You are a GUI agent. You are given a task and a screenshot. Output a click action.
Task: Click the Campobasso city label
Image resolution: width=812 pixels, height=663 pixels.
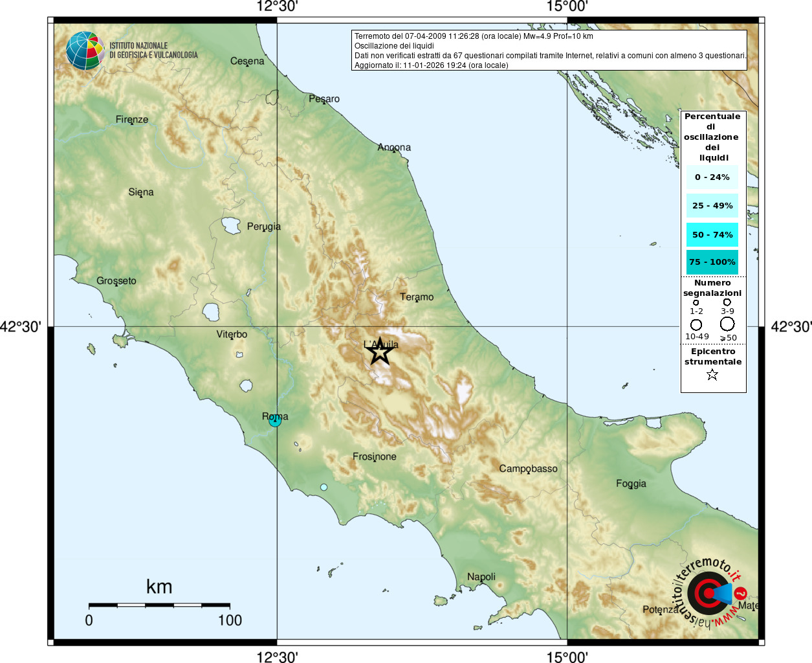pyautogui.click(x=528, y=468)
